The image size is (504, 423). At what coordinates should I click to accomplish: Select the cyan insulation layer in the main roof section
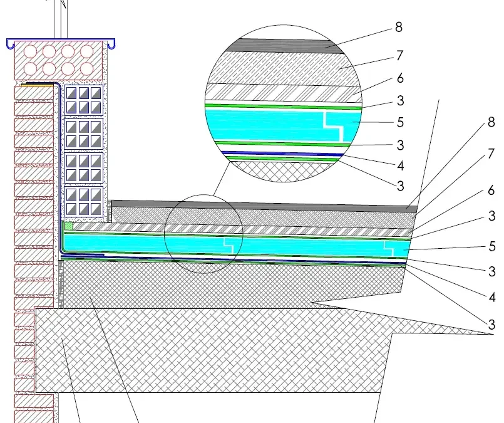[x=313, y=246]
